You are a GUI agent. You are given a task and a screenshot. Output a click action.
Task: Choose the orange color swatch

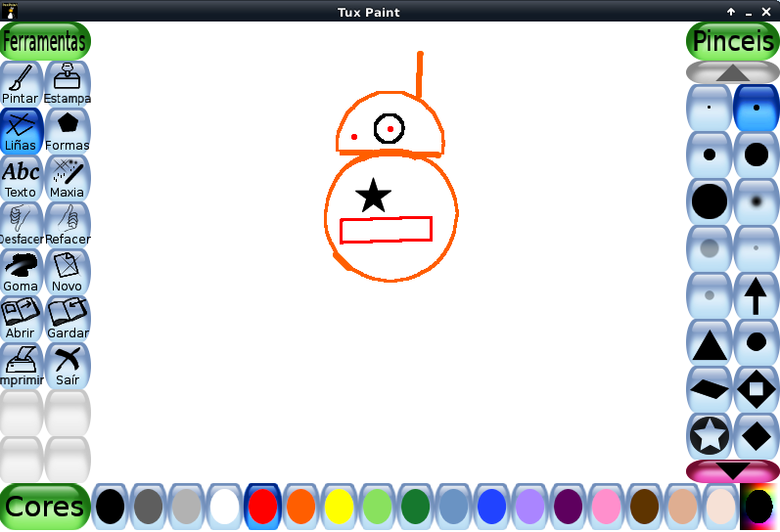pos(301,507)
